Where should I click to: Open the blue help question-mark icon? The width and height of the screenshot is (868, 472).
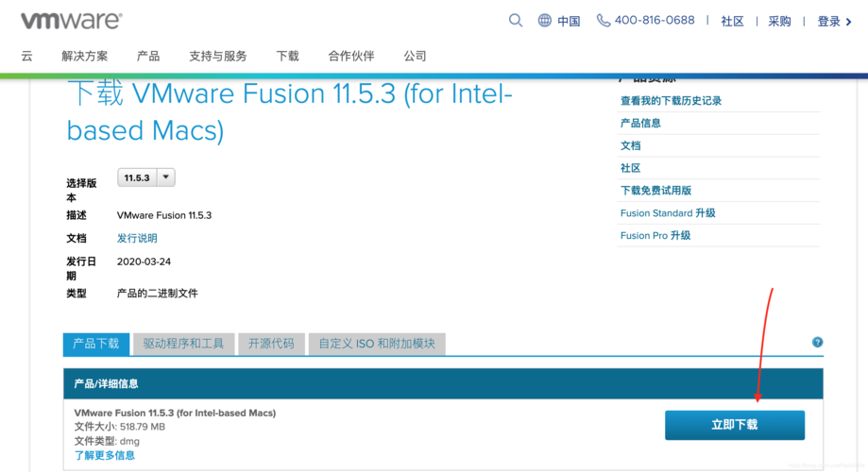[817, 342]
